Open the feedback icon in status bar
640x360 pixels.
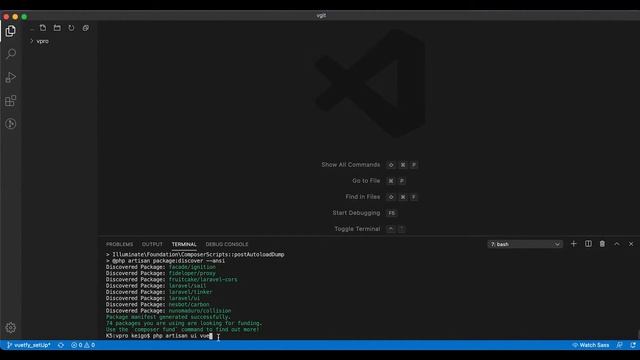(620, 345)
